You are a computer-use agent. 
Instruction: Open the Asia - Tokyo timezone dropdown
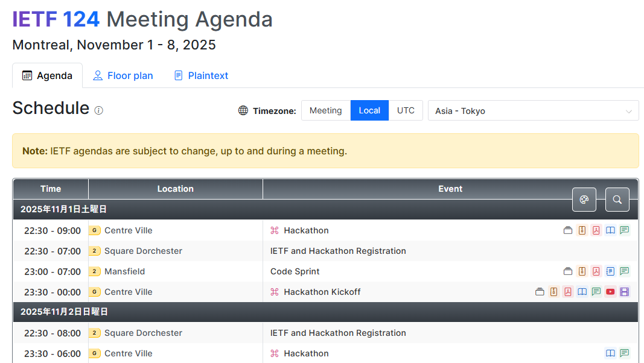(x=533, y=111)
